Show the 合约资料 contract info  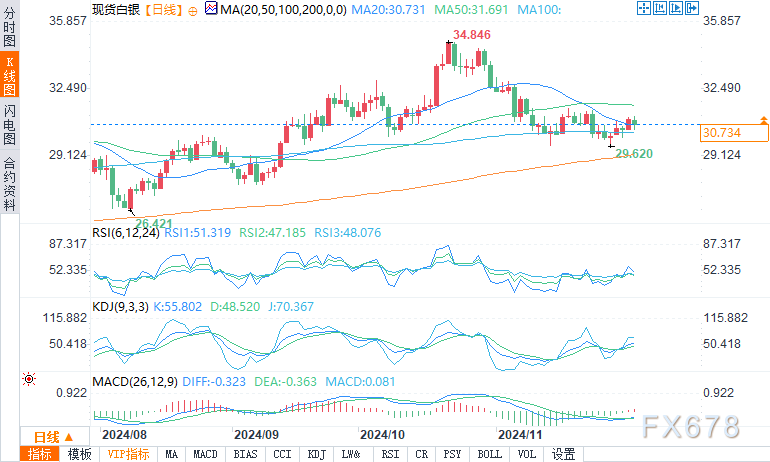coord(10,184)
